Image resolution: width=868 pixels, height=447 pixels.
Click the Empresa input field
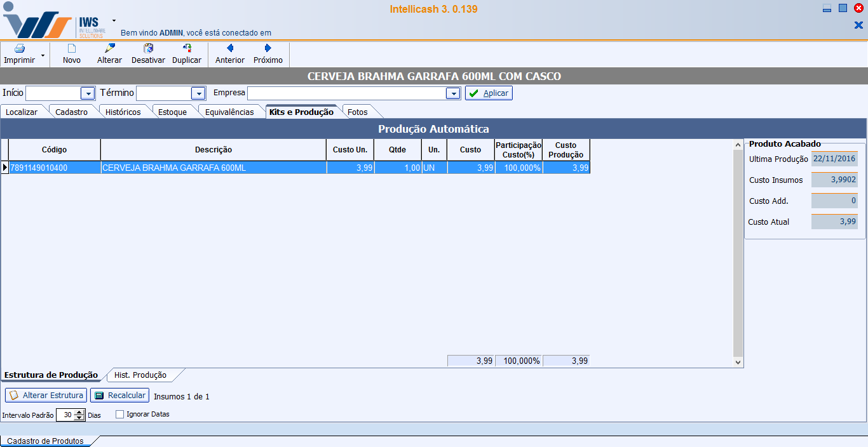click(347, 93)
